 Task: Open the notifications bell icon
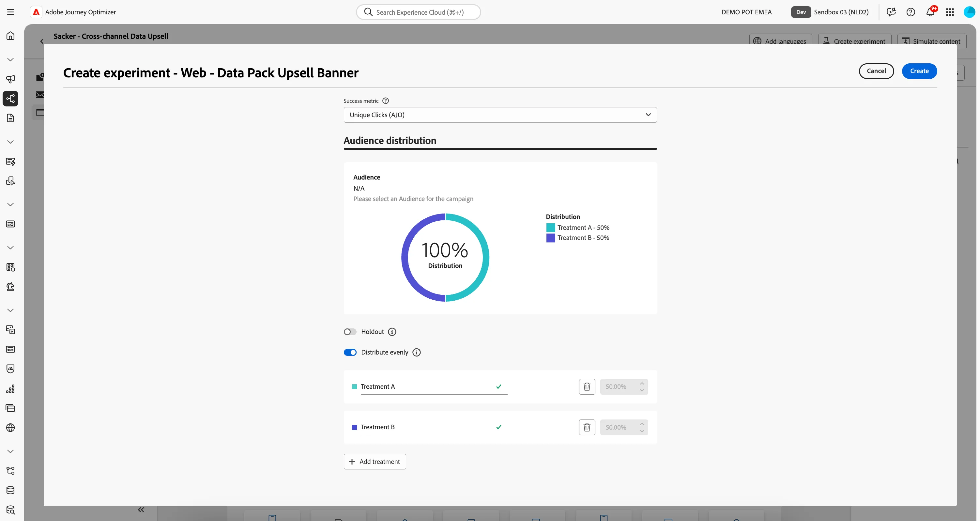[930, 12]
